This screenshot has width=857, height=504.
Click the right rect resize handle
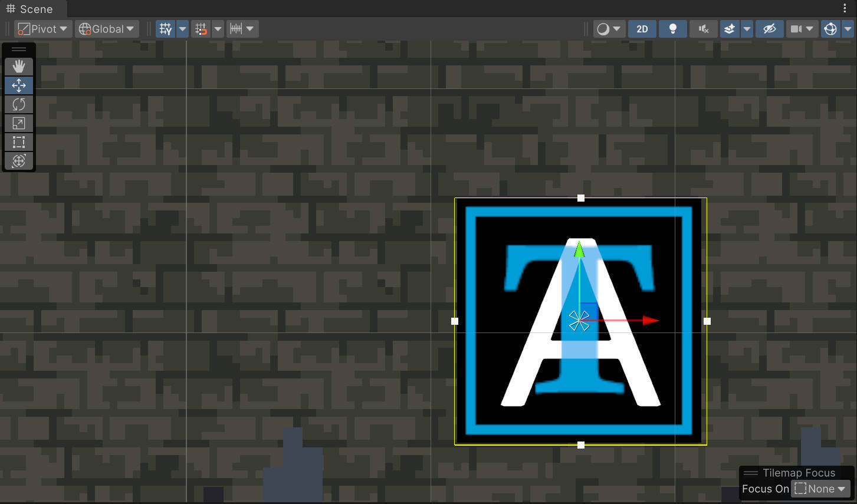707,321
